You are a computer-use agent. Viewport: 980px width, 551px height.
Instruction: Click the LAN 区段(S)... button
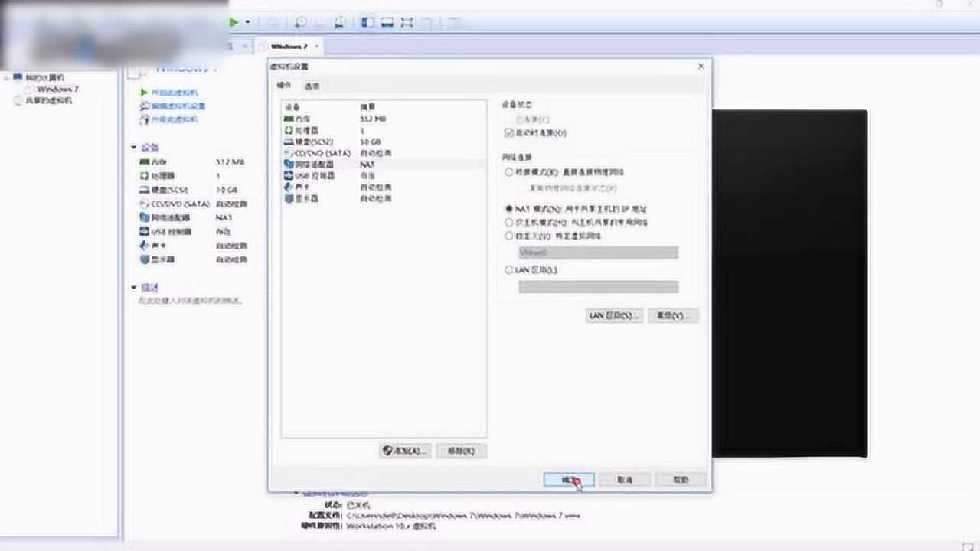614,315
